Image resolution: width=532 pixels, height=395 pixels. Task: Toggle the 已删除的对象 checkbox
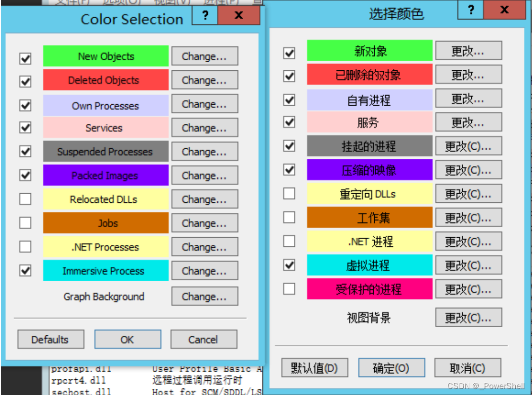point(289,76)
